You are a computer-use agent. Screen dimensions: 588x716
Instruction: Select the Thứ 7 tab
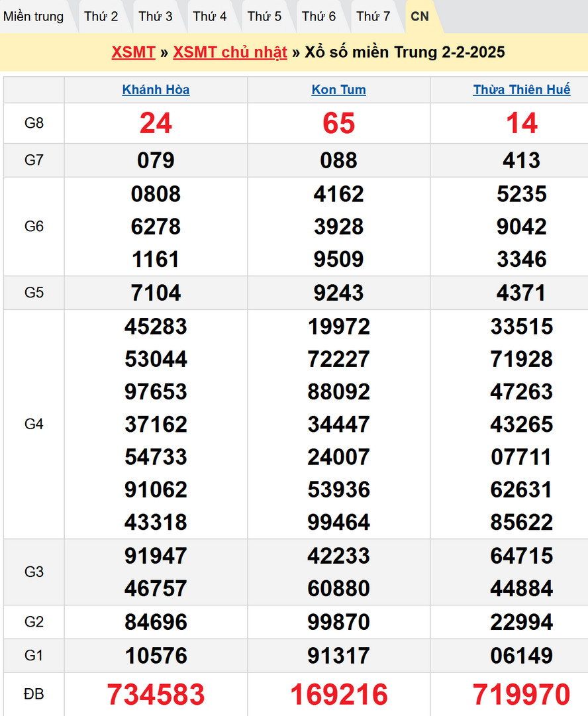coord(373,17)
